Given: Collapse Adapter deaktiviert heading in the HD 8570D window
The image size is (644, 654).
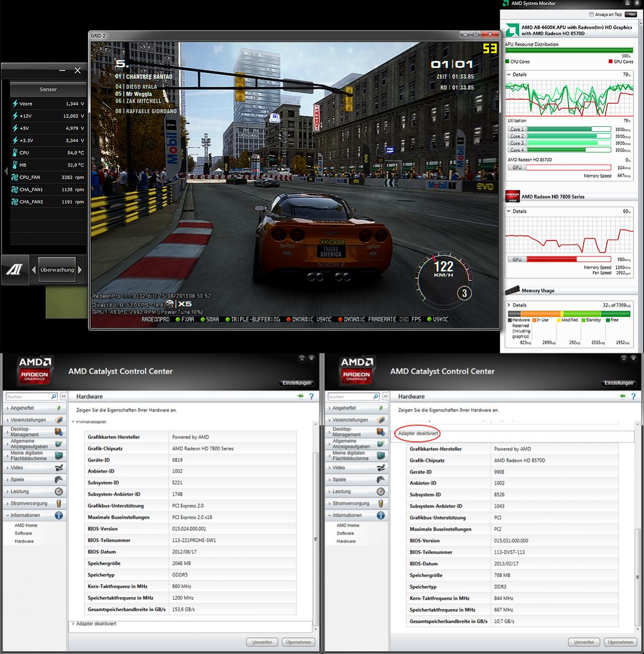Looking at the screenshot, I should 417,433.
